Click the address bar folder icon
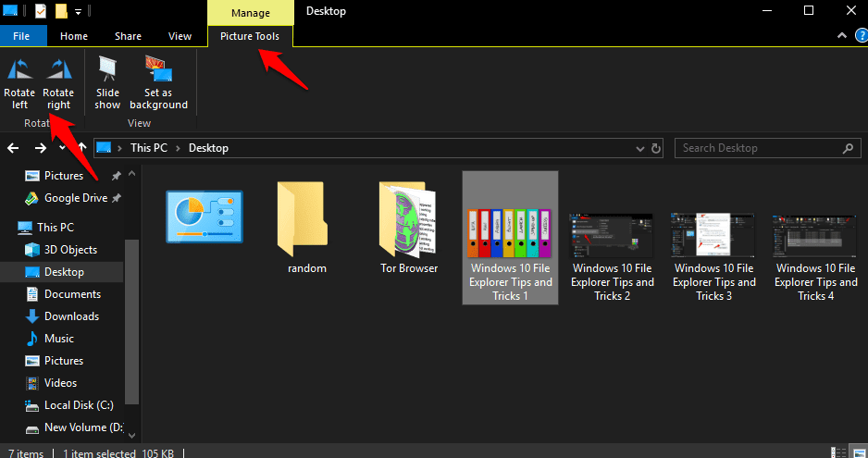The image size is (868, 458). pyautogui.click(x=104, y=147)
